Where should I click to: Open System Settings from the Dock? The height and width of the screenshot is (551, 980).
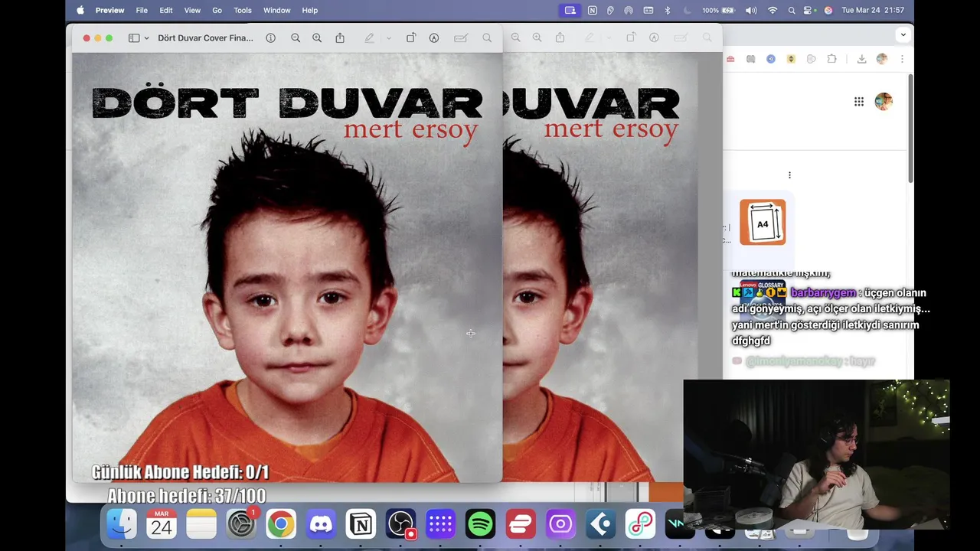[x=241, y=524]
